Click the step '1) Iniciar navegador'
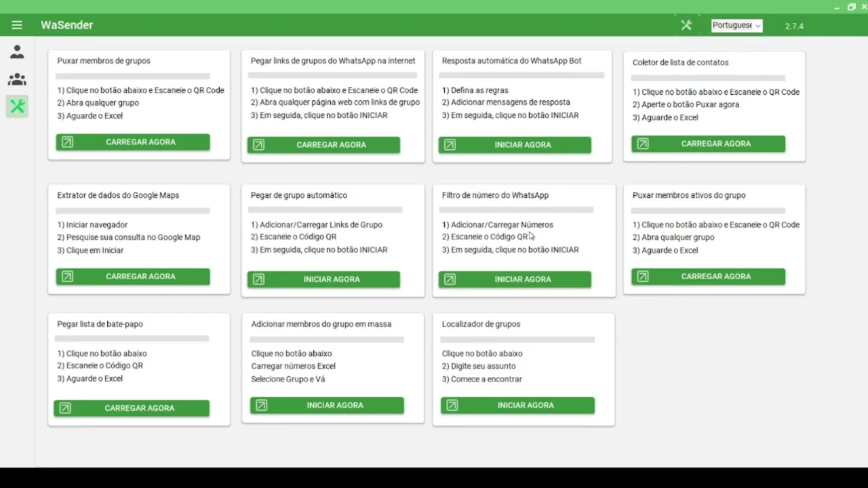Screen dimensions: 868x488 click(92, 225)
